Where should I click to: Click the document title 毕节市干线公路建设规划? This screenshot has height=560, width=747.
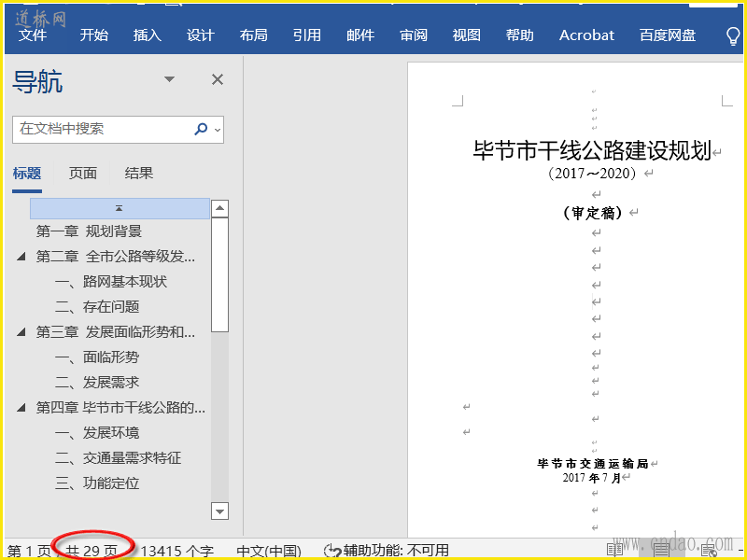[x=592, y=151]
